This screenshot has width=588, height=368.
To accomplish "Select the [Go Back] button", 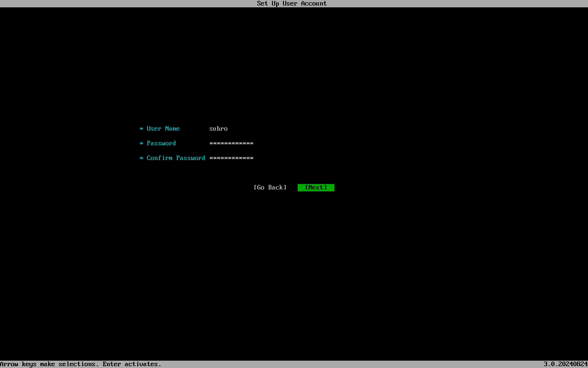I will (x=270, y=187).
